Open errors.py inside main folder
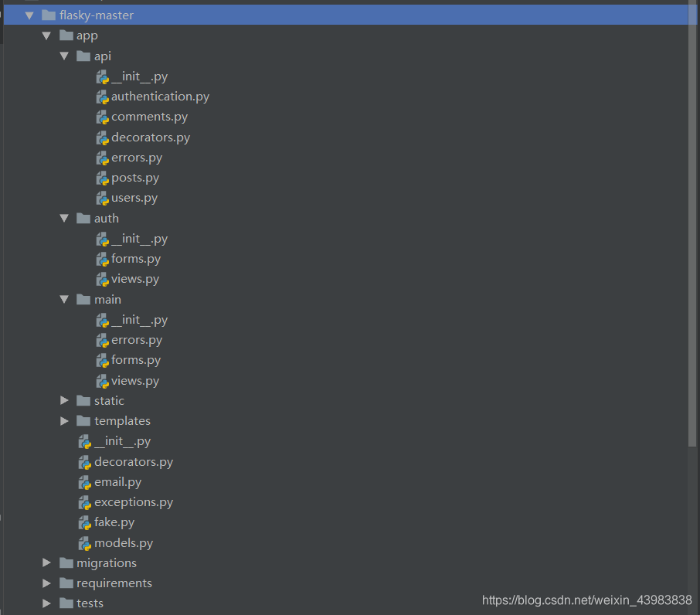700x615 pixels. click(137, 340)
